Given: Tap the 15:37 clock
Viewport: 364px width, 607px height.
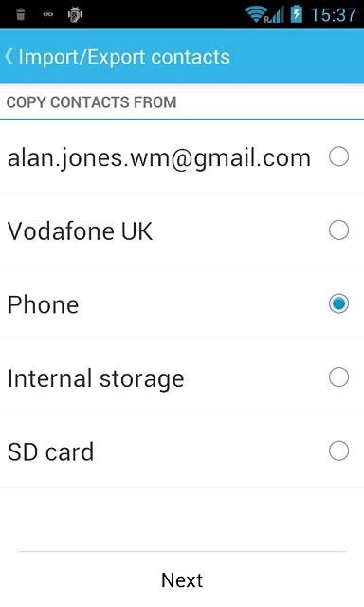Looking at the screenshot, I should pos(334,15).
